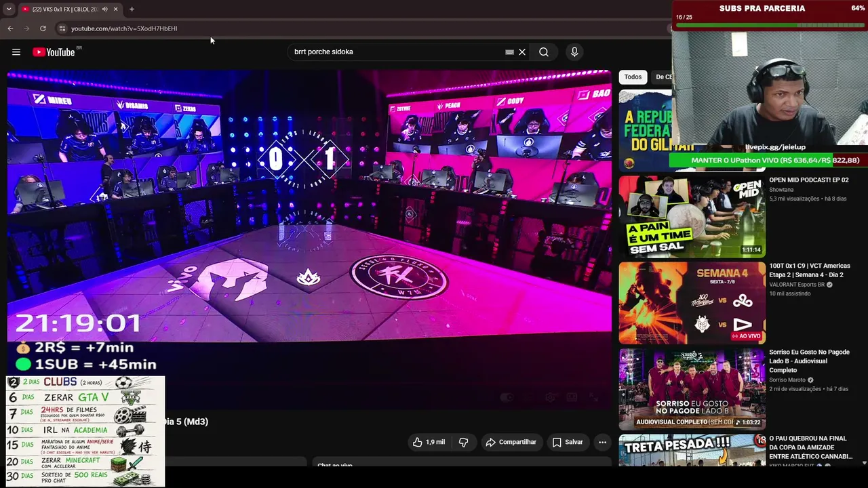Open the '100T 0x1 C9 | VCT Americas' title
The image size is (868, 488).
tap(810, 270)
